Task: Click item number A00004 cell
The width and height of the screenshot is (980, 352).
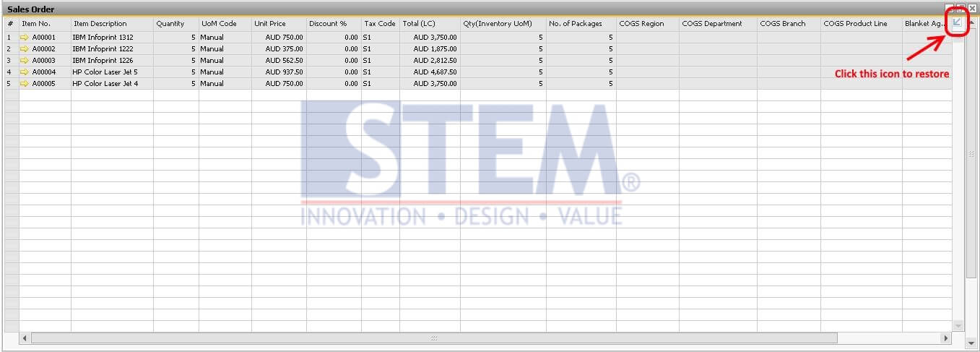Action: click(45, 72)
